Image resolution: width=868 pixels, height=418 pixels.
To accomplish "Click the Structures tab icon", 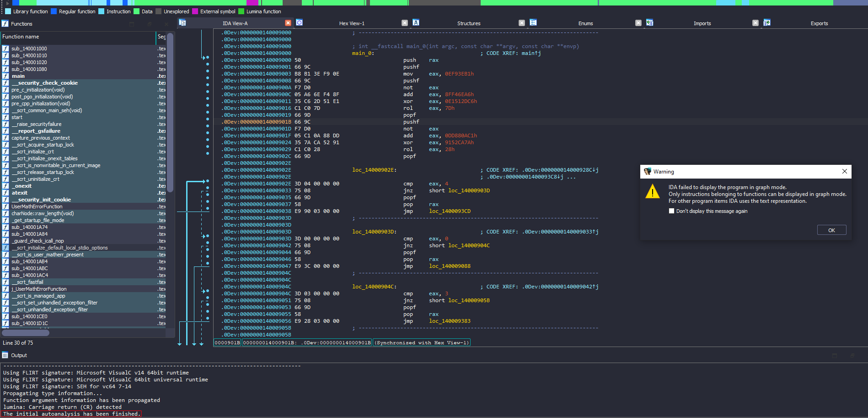I will click(x=416, y=23).
